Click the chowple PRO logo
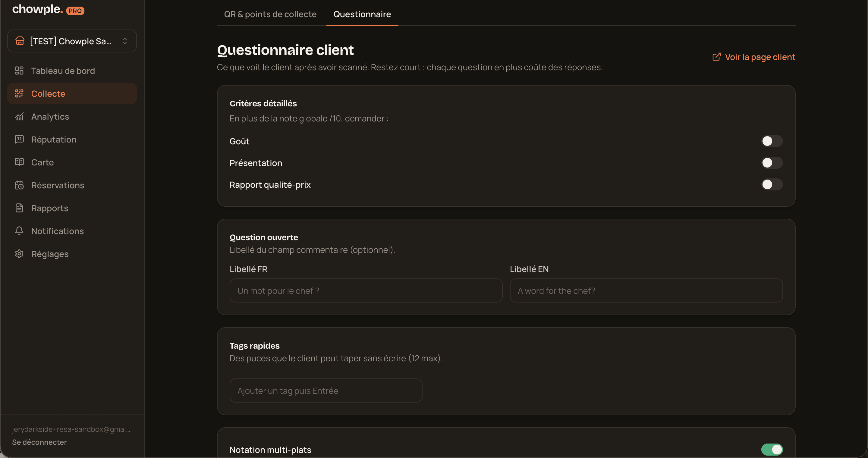868x458 pixels. [x=48, y=9]
